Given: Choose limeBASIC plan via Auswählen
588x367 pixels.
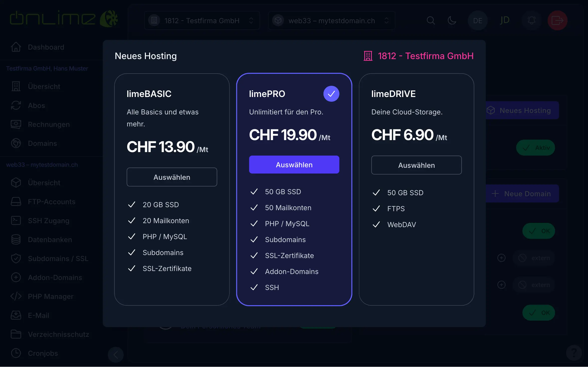Looking at the screenshot, I should point(172,177).
